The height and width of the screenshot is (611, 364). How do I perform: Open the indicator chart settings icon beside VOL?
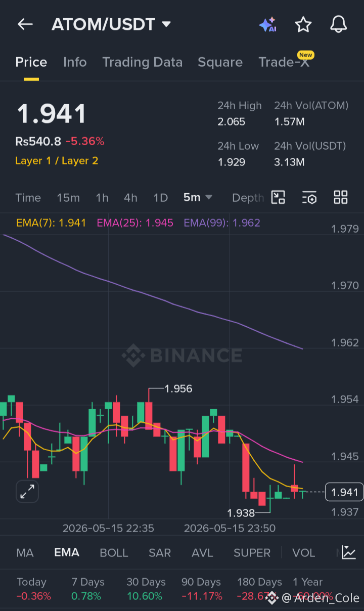coord(348,552)
